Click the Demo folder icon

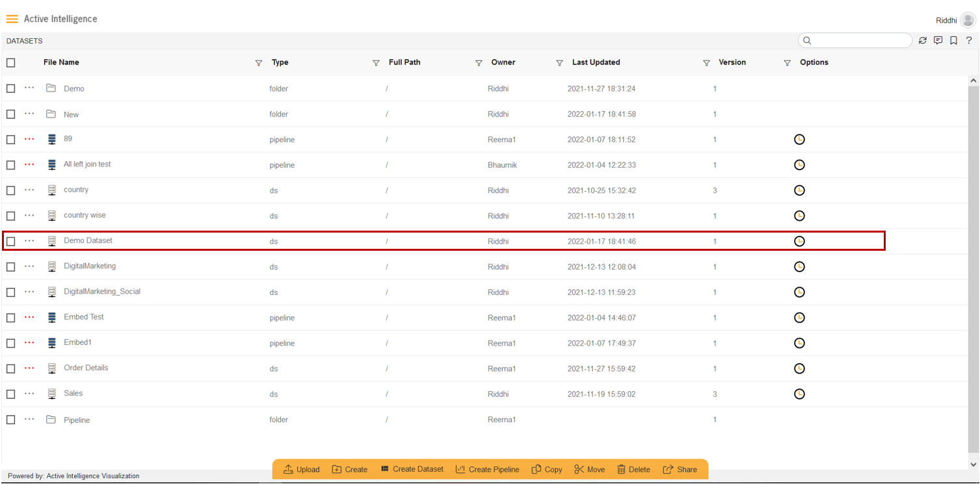pyautogui.click(x=51, y=88)
